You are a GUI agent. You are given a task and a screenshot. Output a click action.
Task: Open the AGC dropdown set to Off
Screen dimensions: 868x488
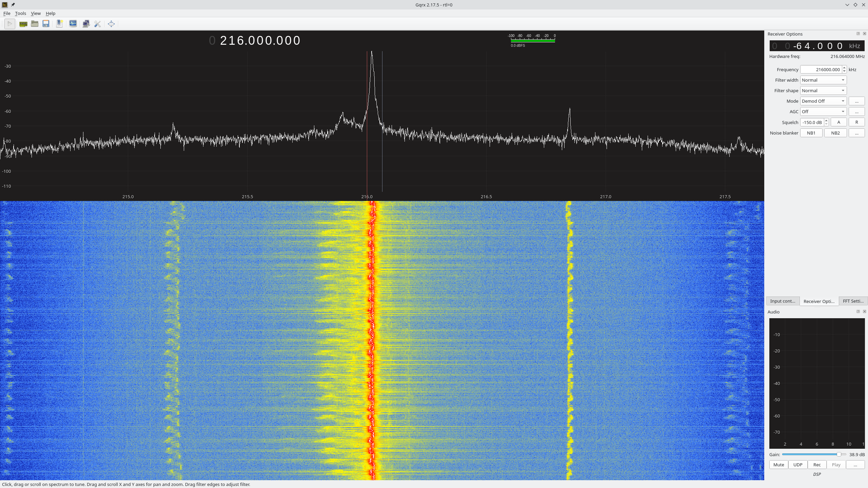pos(823,111)
